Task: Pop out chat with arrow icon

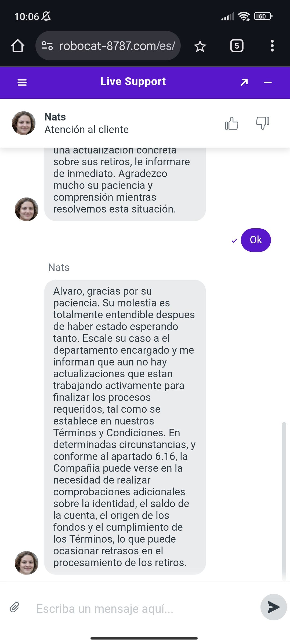Action: coord(244,82)
